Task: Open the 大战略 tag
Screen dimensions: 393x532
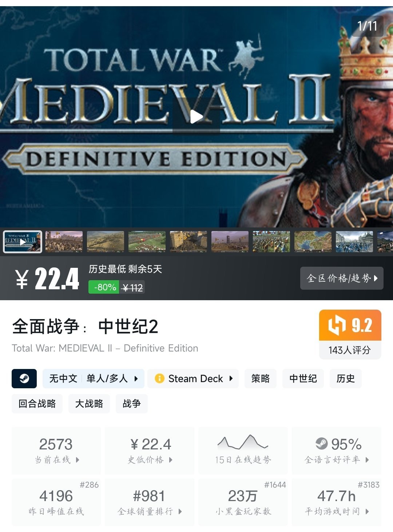Action: point(89,404)
